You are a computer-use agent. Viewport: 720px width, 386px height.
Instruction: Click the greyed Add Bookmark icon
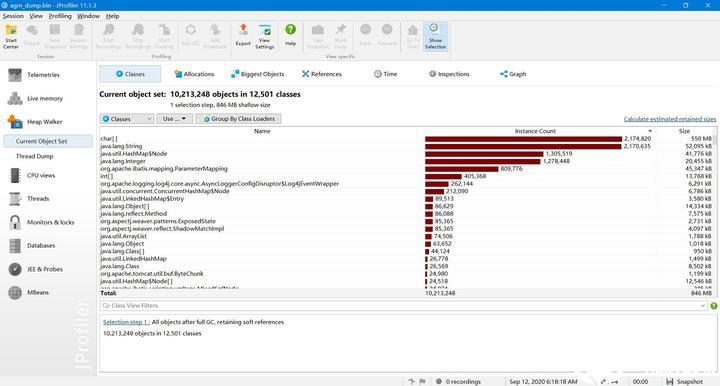click(x=214, y=37)
